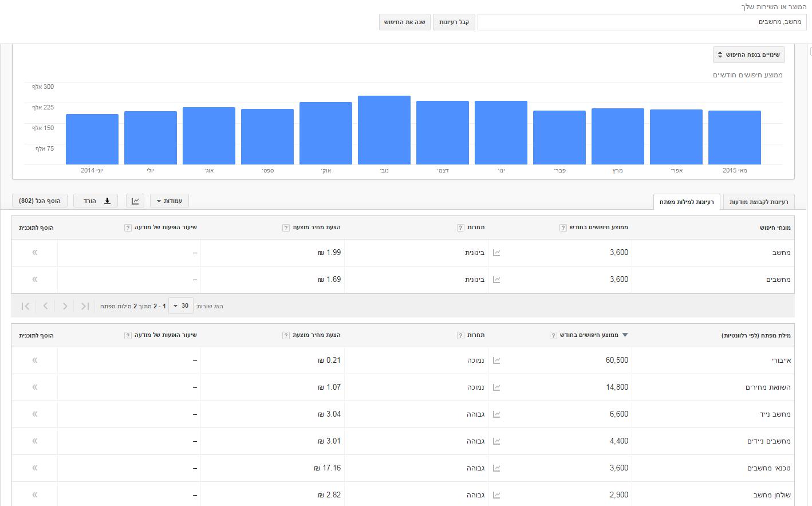Viewport: 812px width, 506px height.
Task: Sort by ממוצע חיפושים בחודש descending arrow
Action: pos(625,335)
